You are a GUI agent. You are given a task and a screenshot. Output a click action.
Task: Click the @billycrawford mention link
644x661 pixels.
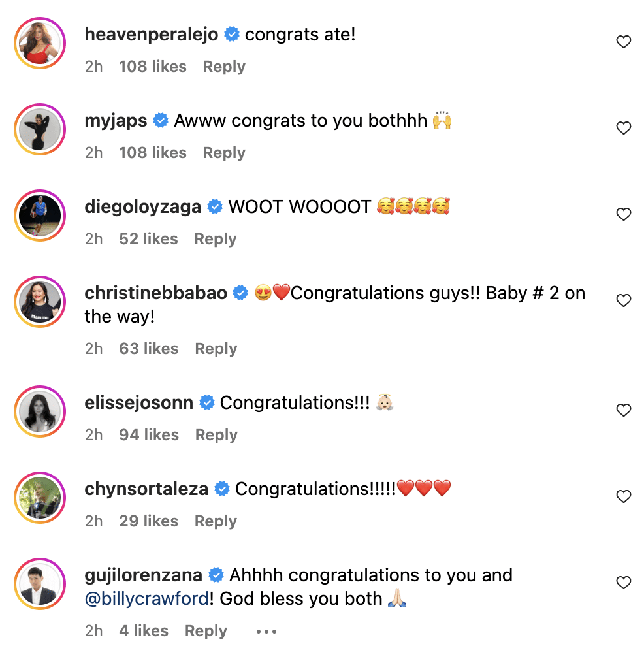tap(147, 599)
